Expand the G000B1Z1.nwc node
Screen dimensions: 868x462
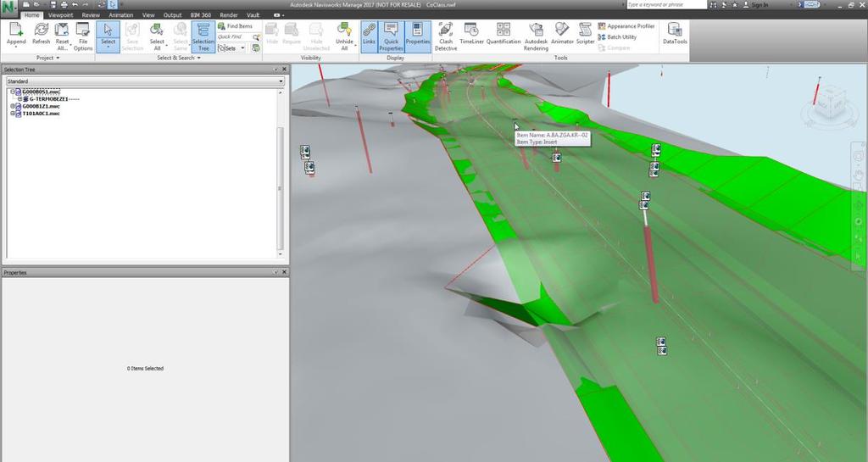click(x=13, y=106)
